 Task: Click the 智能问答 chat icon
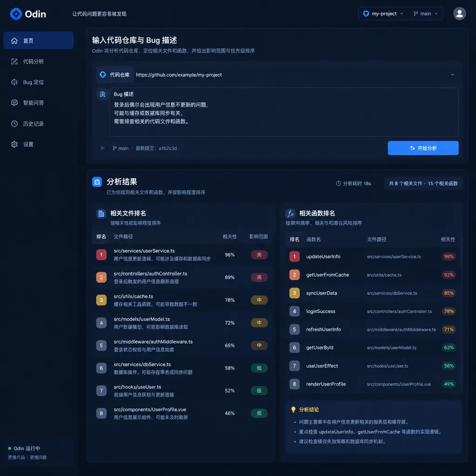pyautogui.click(x=14, y=103)
